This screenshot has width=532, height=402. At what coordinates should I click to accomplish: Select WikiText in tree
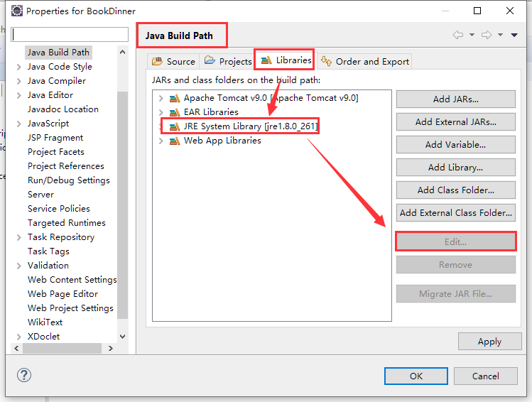coord(45,322)
